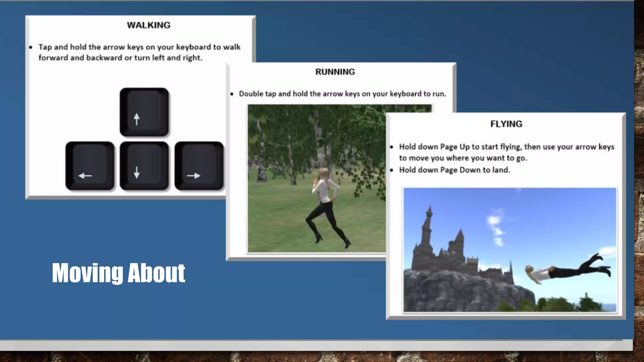Click the gray bar below the slide
Viewport: 644px width, 362px height.
[314, 346]
